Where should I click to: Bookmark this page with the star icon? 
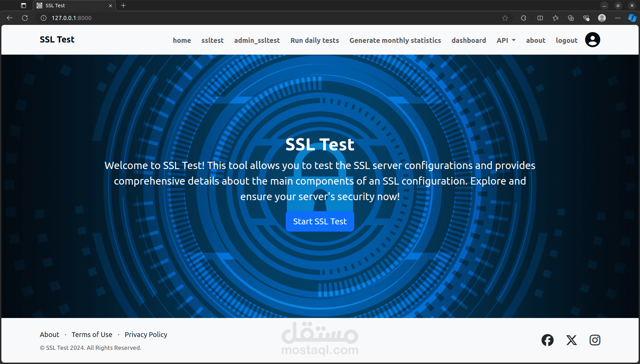[x=505, y=18]
